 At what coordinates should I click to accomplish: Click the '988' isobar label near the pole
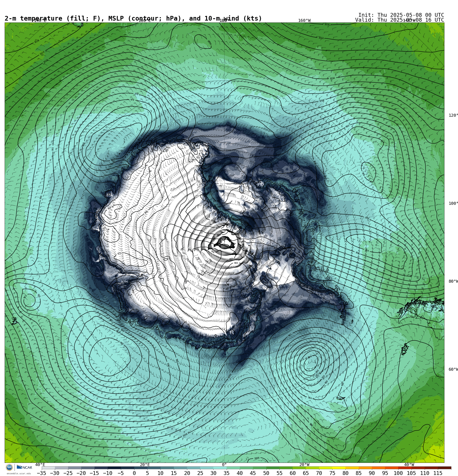[236, 263]
